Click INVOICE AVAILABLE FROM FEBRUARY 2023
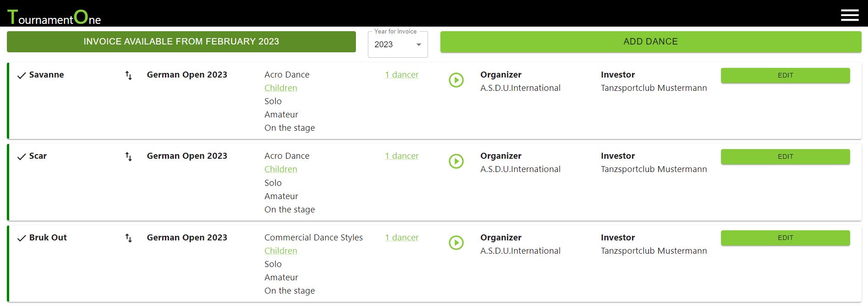Screen dimensions: 868x306 point(181,41)
